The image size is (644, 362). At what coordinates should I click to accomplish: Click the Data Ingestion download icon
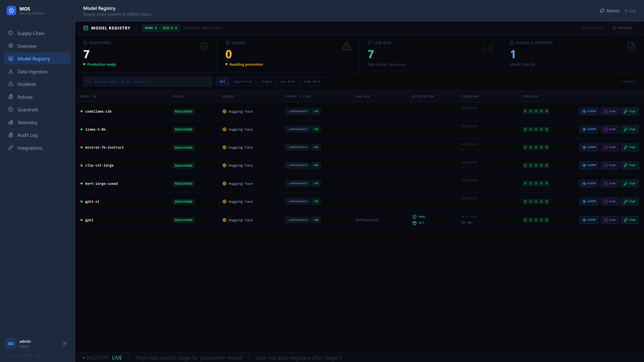coord(11,72)
